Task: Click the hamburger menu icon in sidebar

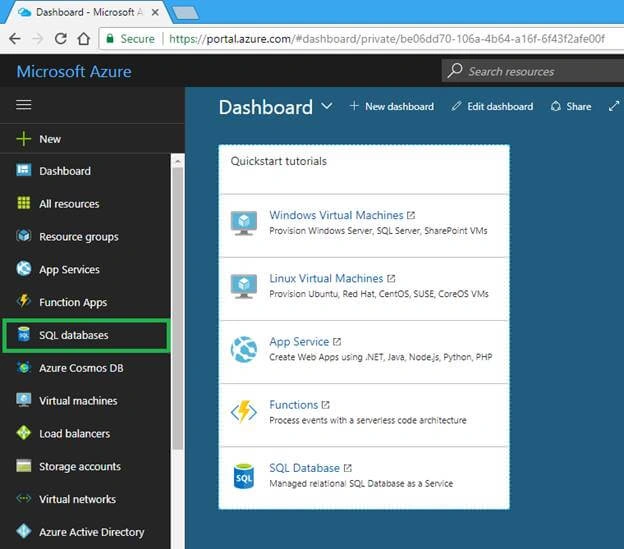Action: (23, 105)
